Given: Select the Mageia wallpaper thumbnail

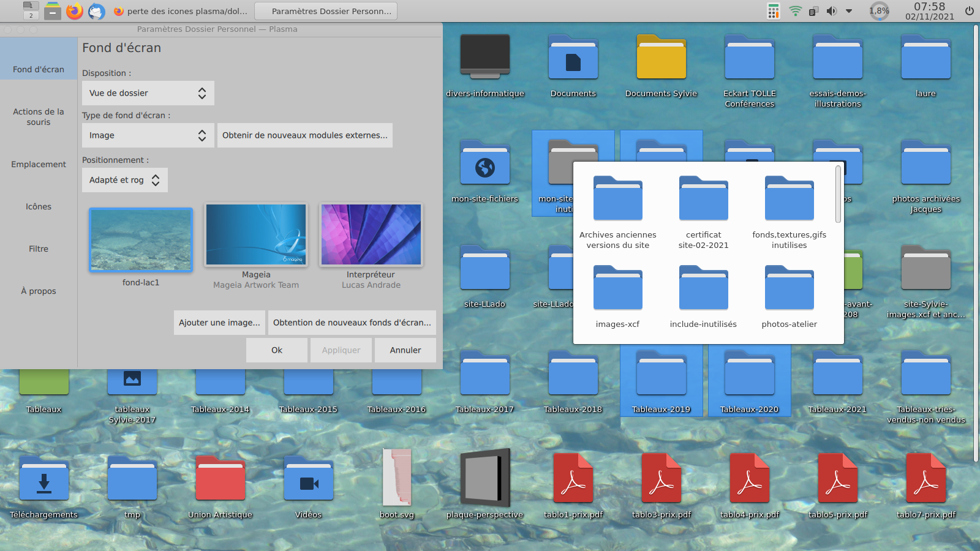Looking at the screenshot, I should point(256,235).
